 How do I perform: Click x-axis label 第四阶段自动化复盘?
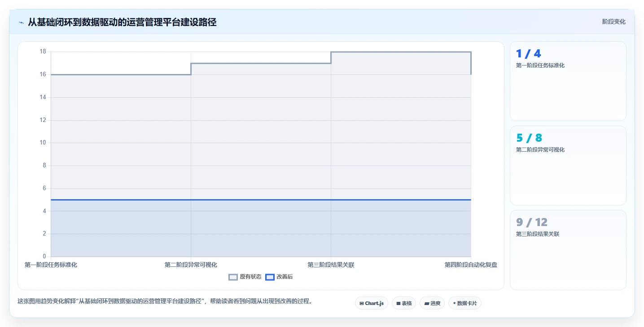(471, 265)
